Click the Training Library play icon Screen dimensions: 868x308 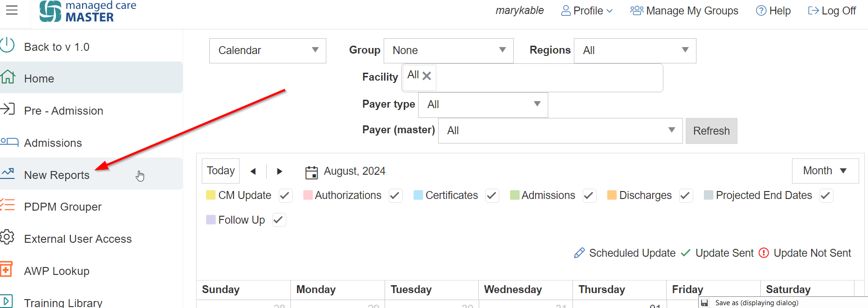(x=6, y=301)
